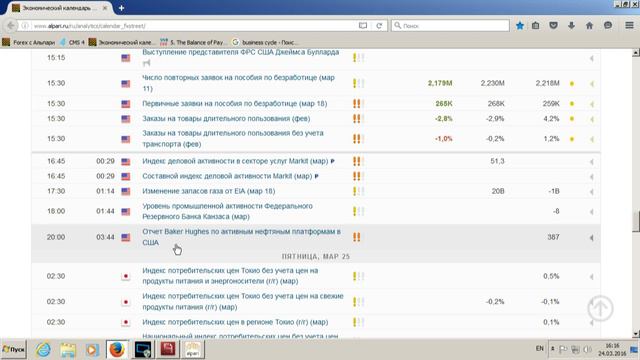The width and height of the screenshot is (640, 360).
Task: Expand details arrow for the Markit services PMI row
Action: pos(591,162)
